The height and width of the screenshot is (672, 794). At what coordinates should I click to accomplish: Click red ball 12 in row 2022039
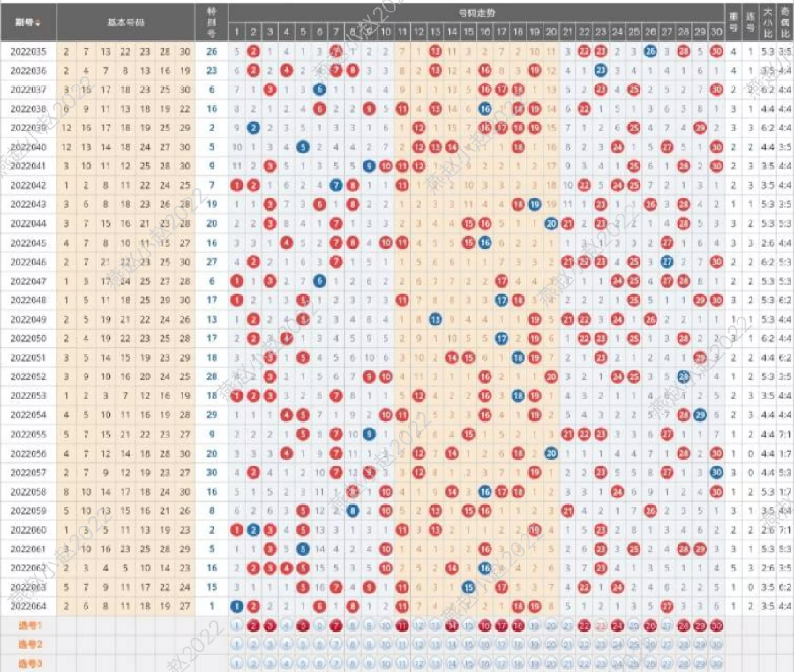pos(419,128)
